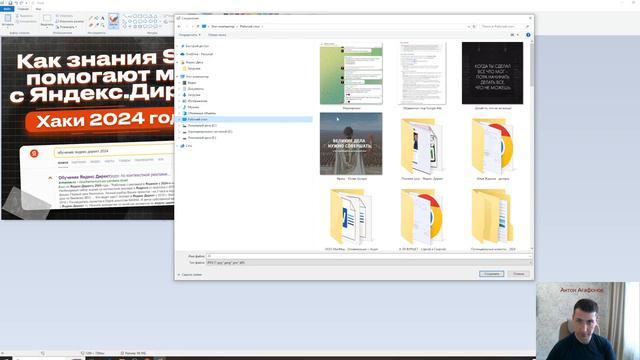Select Видео under Этот компьютер

[x=188, y=82]
